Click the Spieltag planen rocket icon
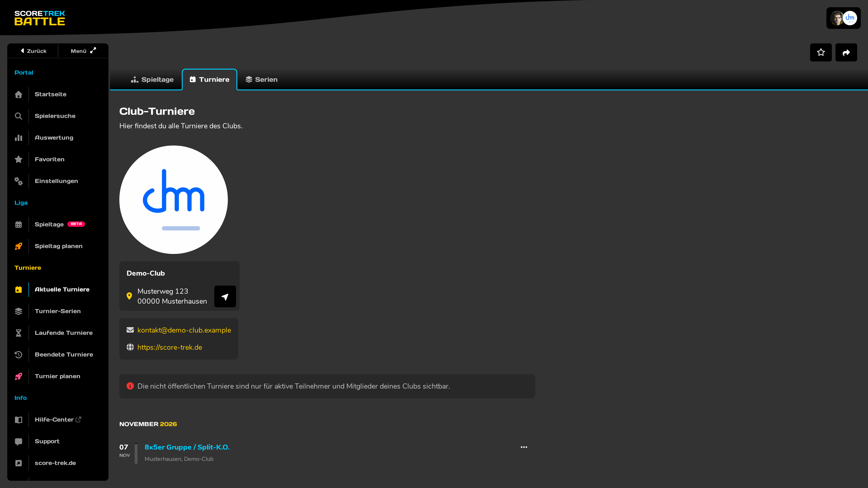The image size is (868, 488). tap(19, 246)
